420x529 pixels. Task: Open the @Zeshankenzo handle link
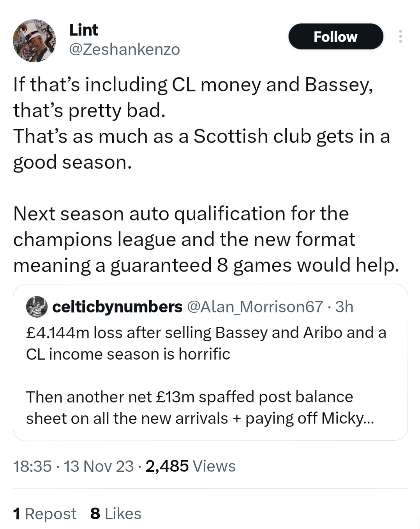coord(124,49)
